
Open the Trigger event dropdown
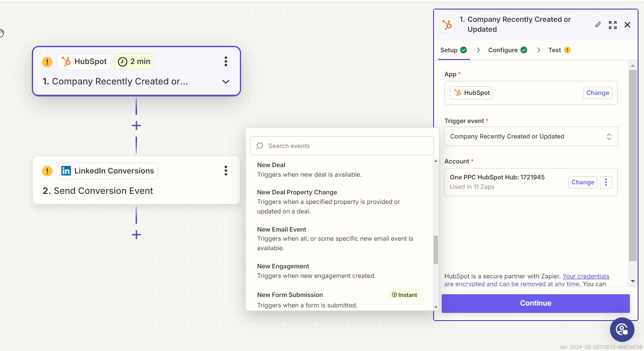(x=531, y=136)
